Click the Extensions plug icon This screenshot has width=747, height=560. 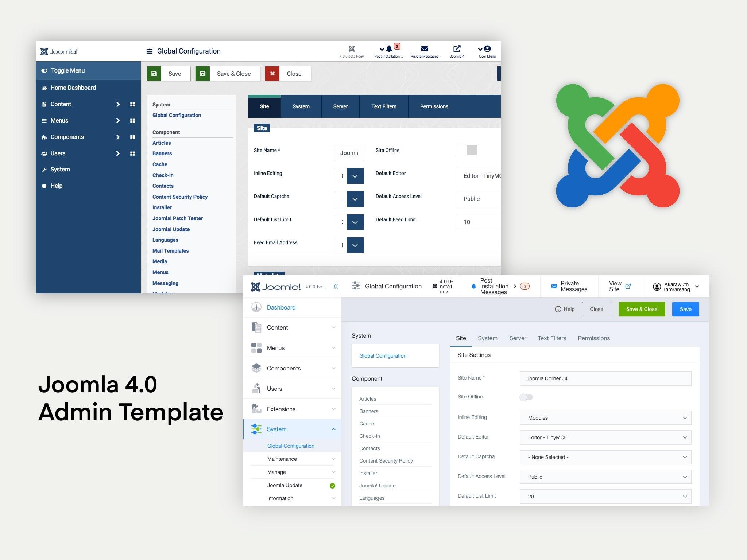point(256,409)
